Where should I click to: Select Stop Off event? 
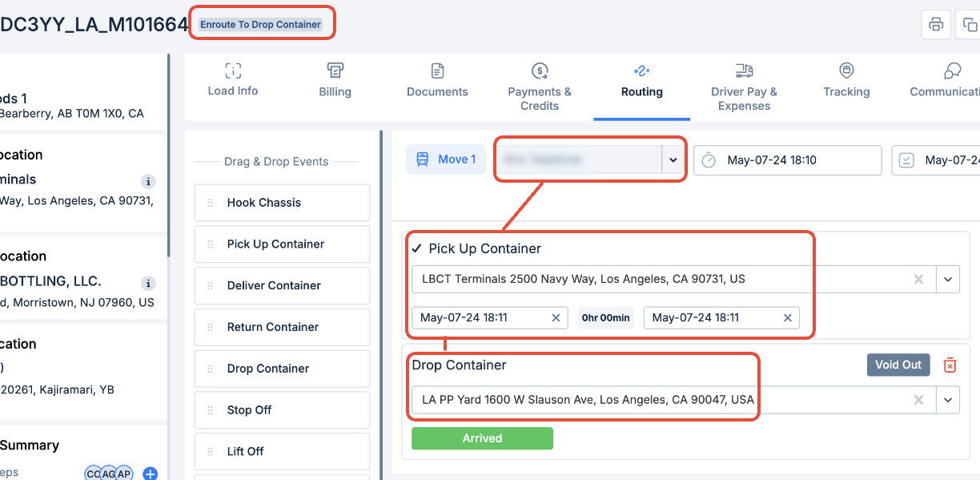(x=282, y=410)
